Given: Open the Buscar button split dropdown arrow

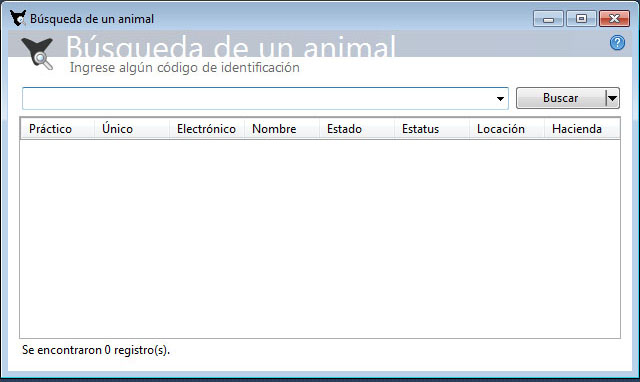Looking at the screenshot, I should (612, 98).
